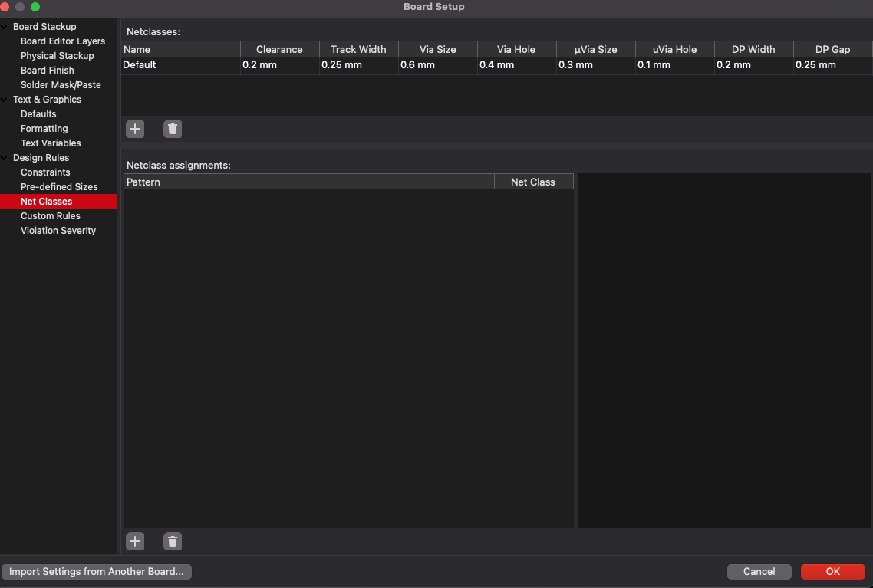Click the Pattern column header
Image resolution: width=873 pixels, height=588 pixels.
point(309,182)
